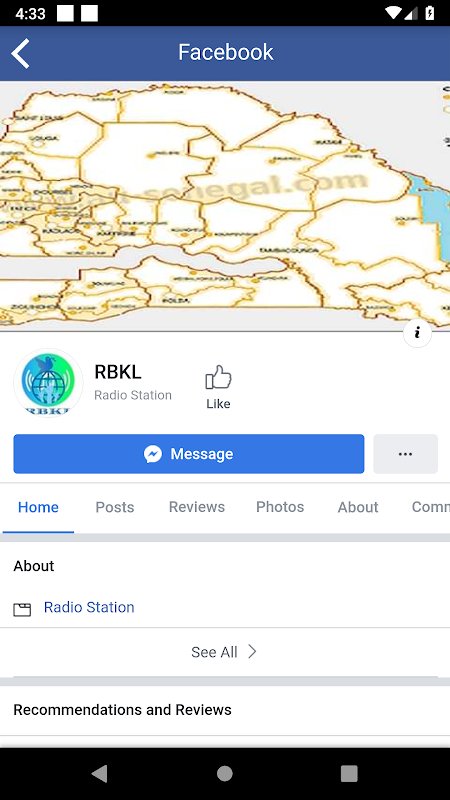Switch to the Posts tab
Screen dimensions: 450x800
tap(115, 507)
